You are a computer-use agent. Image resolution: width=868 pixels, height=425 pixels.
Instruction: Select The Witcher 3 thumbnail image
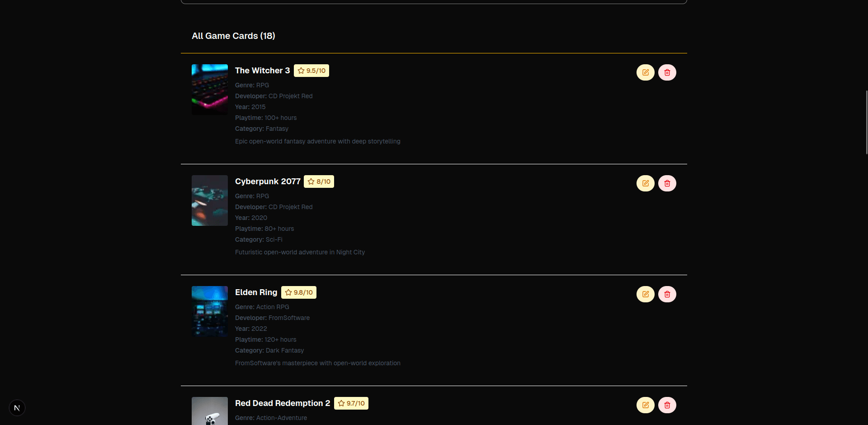coord(209,89)
